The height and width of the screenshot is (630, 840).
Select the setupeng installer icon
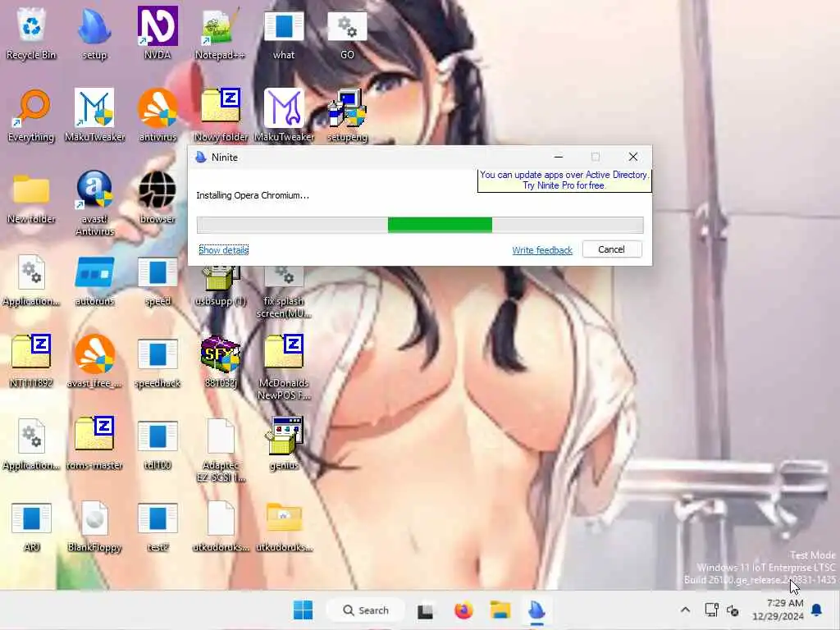347,115
